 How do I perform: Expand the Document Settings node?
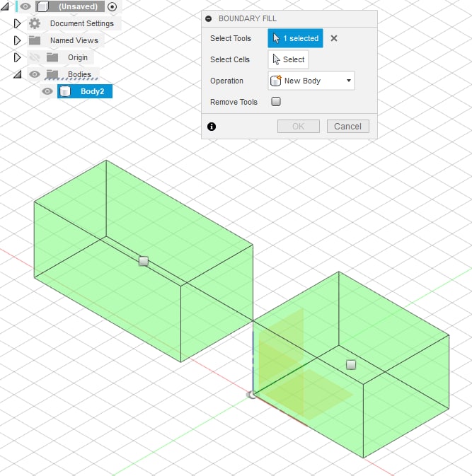pos(17,23)
